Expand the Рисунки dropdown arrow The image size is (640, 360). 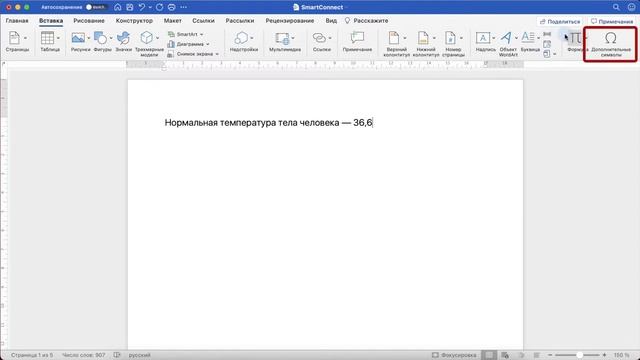(x=89, y=38)
